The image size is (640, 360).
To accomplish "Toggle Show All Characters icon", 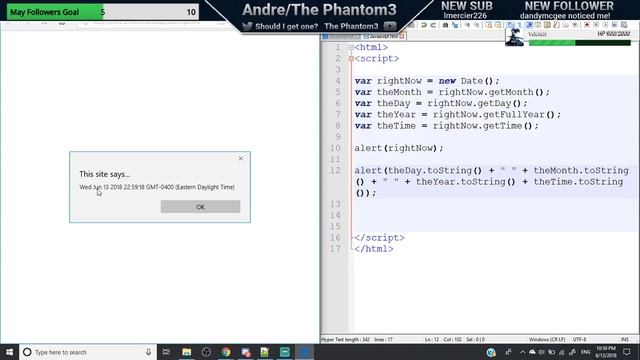I will pyautogui.click(x=519, y=25).
